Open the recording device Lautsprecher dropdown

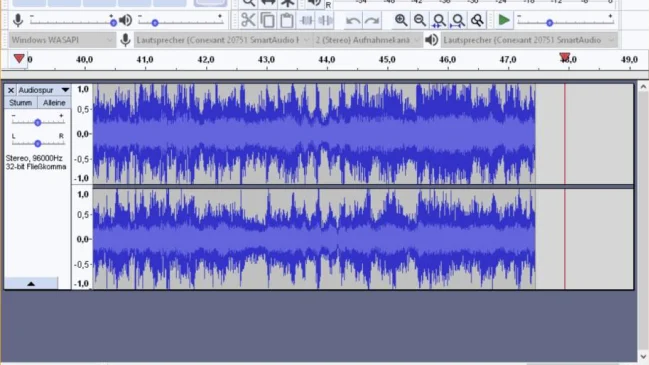223,40
